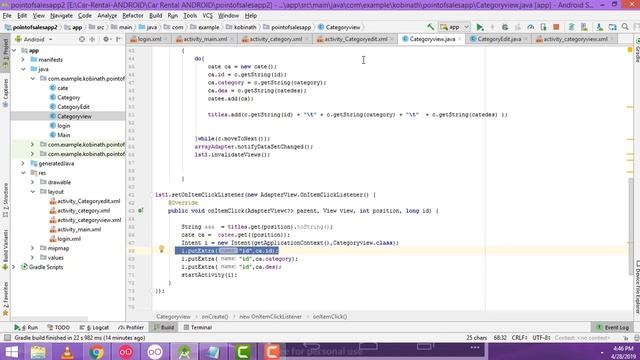Click the tool windows quick access icon
The image size is (640, 360).
click(x=7, y=338)
